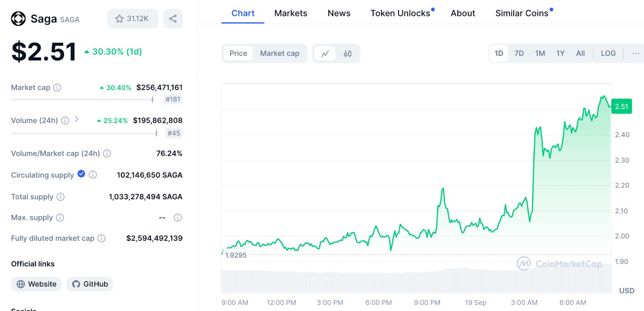
Task: Click Market cap info icon
Action: pos(57,88)
